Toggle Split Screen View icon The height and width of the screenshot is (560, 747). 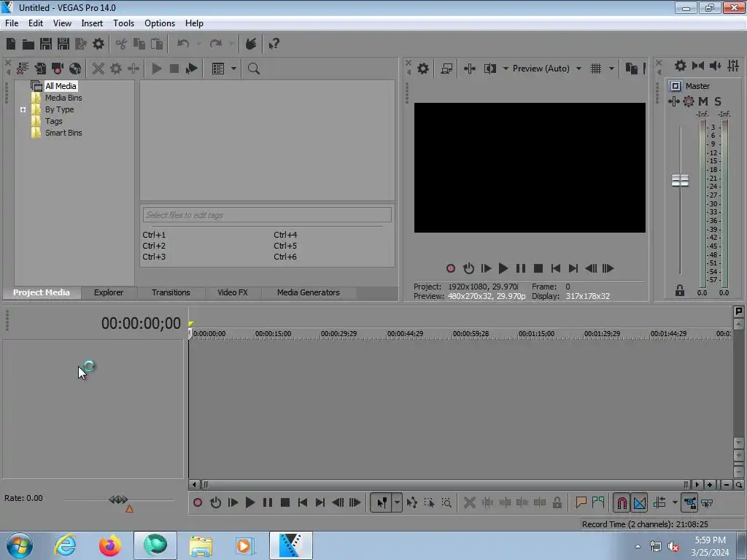[x=489, y=69]
